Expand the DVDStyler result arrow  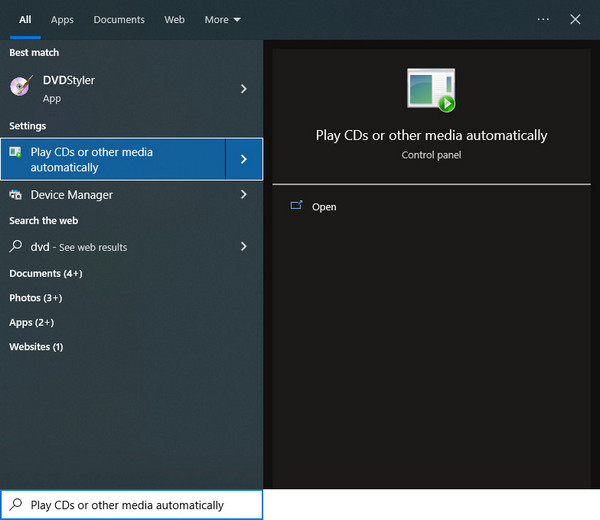pyautogui.click(x=244, y=89)
